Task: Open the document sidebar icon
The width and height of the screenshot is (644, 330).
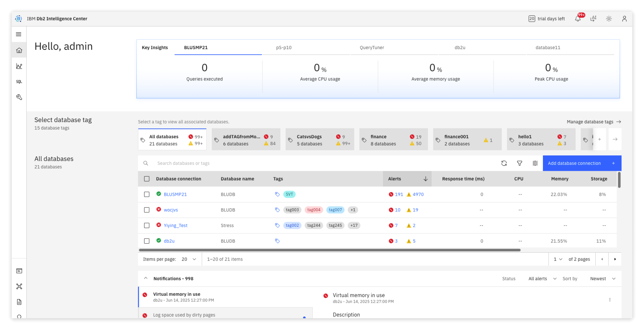Action: click(x=19, y=302)
